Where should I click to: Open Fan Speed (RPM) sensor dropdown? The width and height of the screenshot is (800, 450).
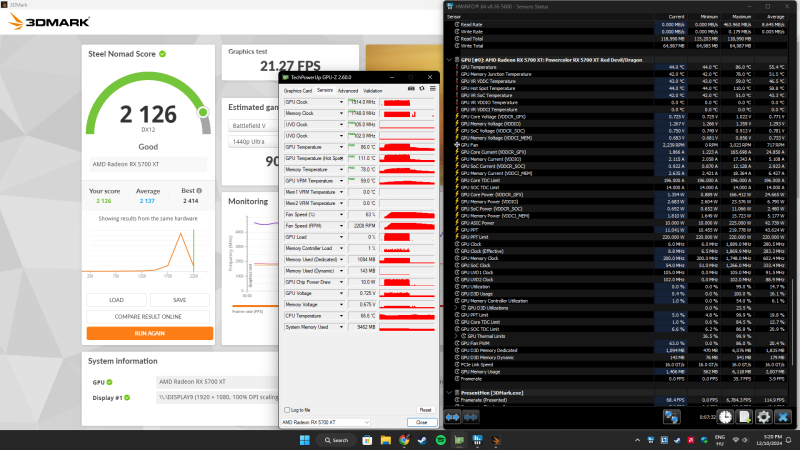pos(341,226)
